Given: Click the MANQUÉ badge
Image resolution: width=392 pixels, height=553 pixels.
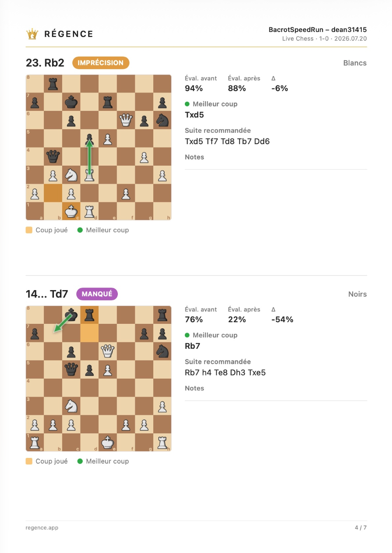Looking at the screenshot, I should [97, 294].
